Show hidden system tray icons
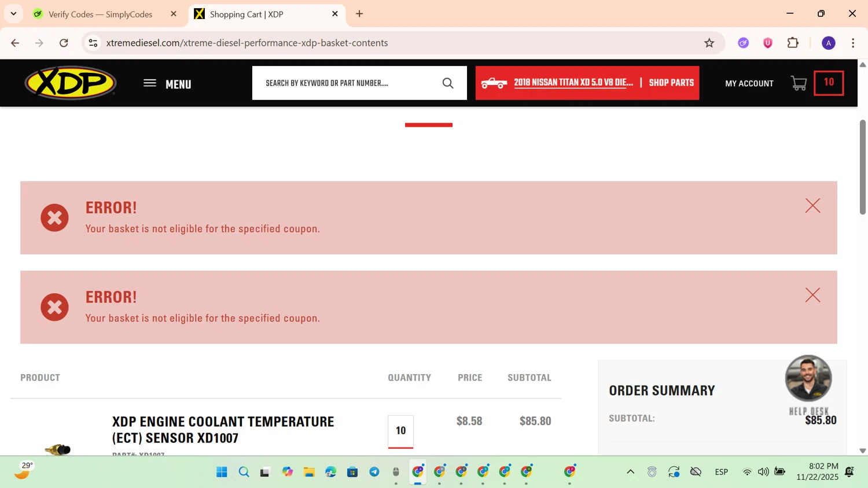This screenshot has height=488, width=868. (631, 472)
